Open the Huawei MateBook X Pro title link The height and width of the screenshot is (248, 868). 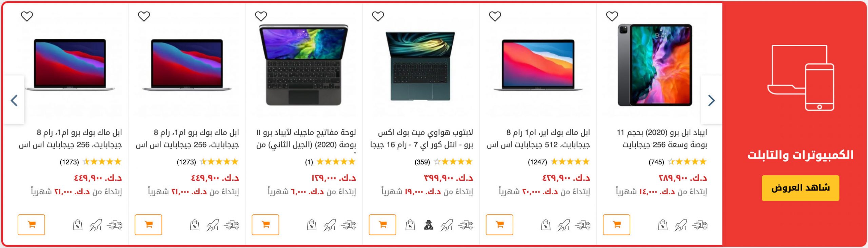(421, 139)
